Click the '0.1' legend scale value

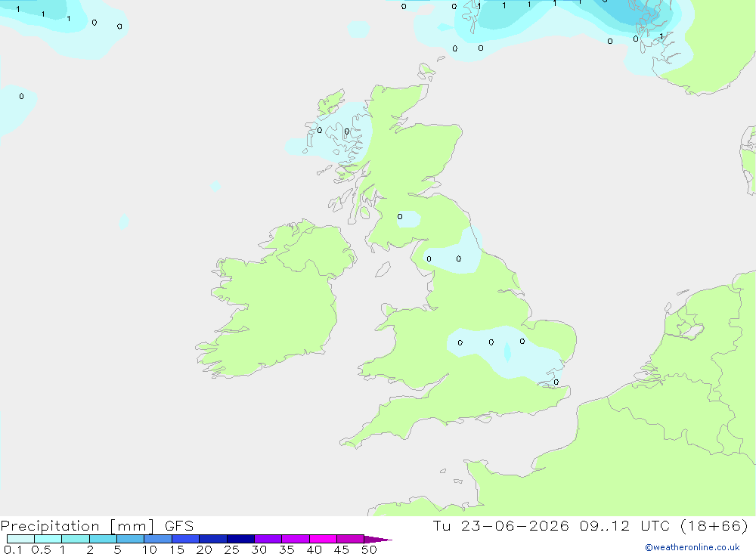pos(13,549)
